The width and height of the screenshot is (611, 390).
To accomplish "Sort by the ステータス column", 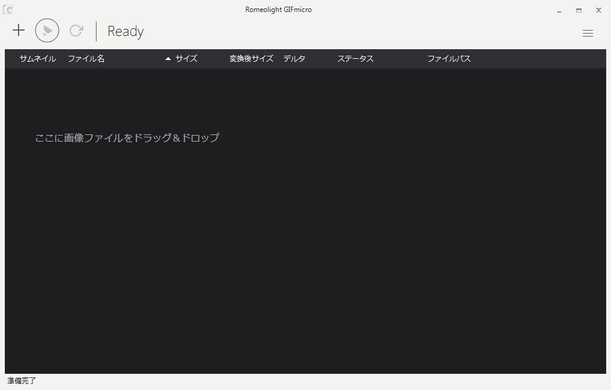I will [355, 58].
